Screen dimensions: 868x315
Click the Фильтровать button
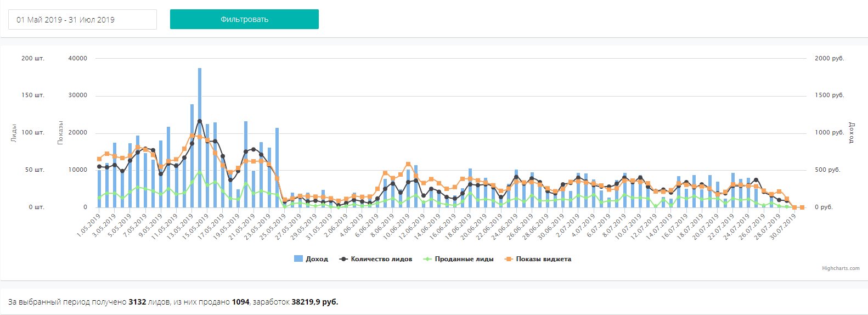(x=244, y=19)
